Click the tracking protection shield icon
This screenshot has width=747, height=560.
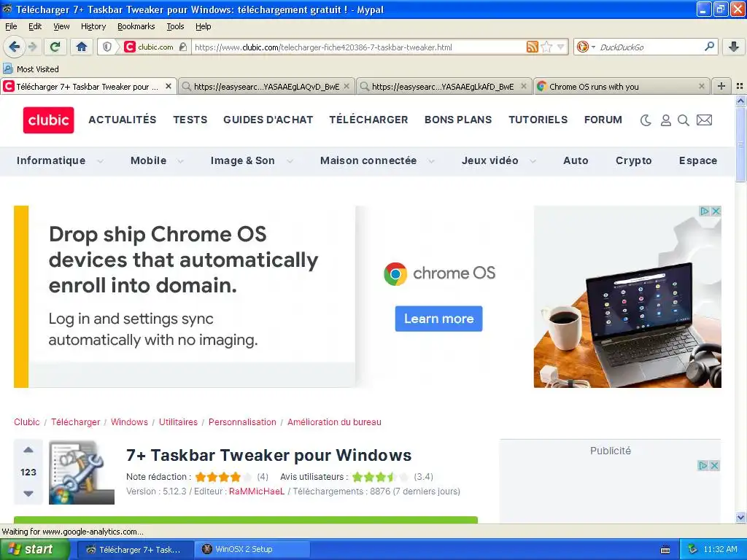(107, 47)
